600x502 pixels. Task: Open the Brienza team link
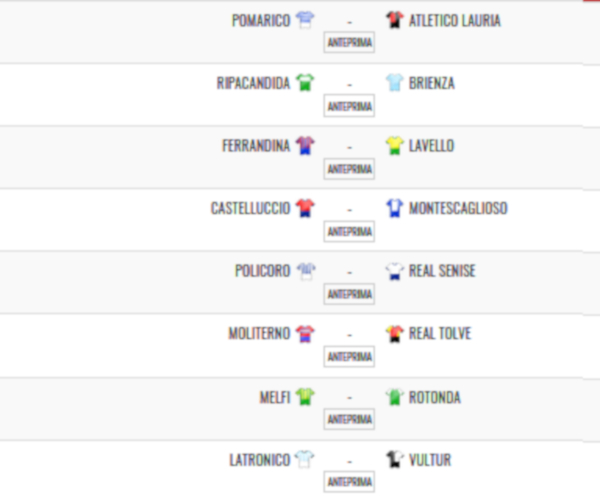coord(432,83)
